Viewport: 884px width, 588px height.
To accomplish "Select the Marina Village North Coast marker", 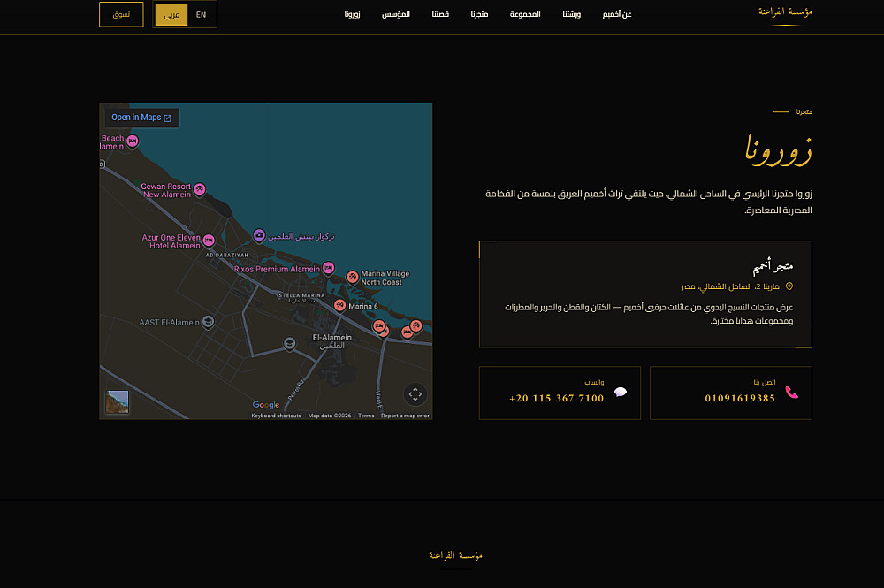I will coord(353,278).
